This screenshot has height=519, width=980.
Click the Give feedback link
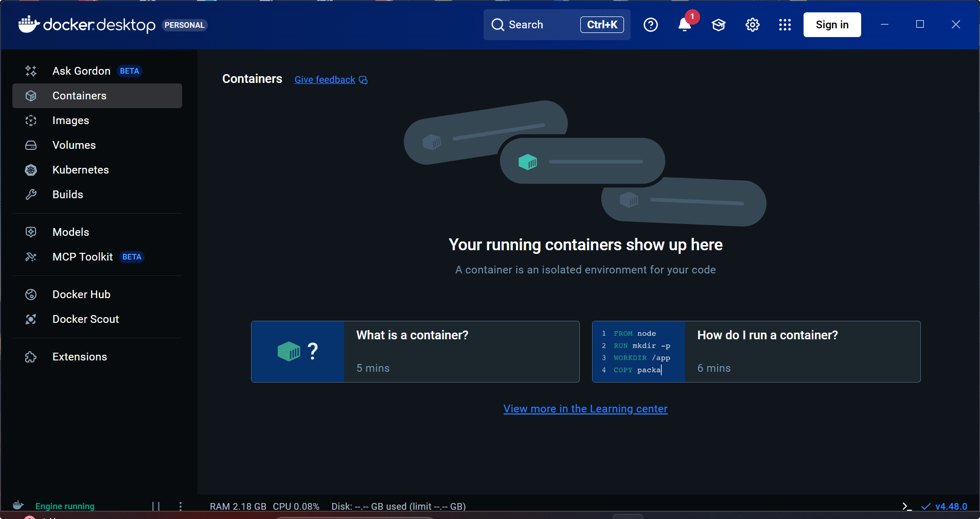[x=325, y=80]
